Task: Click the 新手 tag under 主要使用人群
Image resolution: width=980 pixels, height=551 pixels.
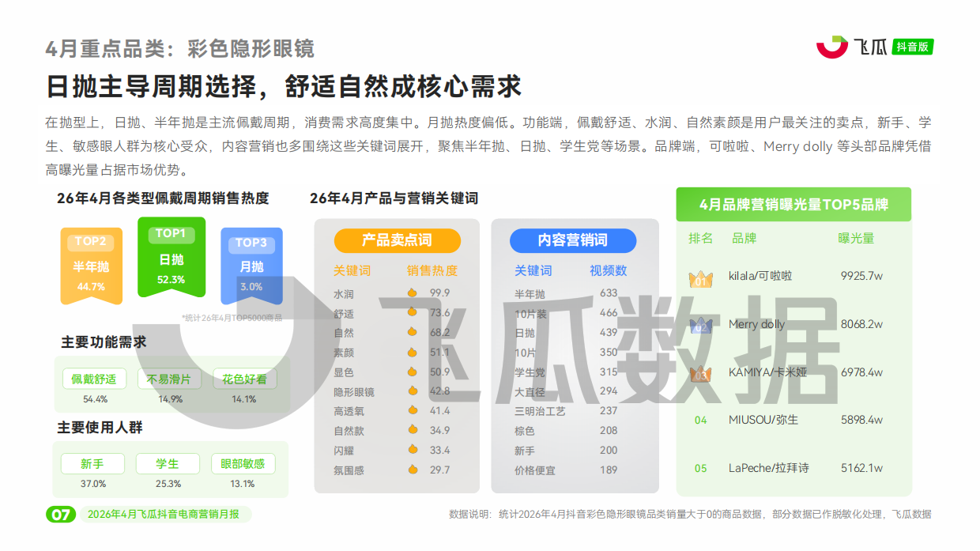Action: pos(92,463)
